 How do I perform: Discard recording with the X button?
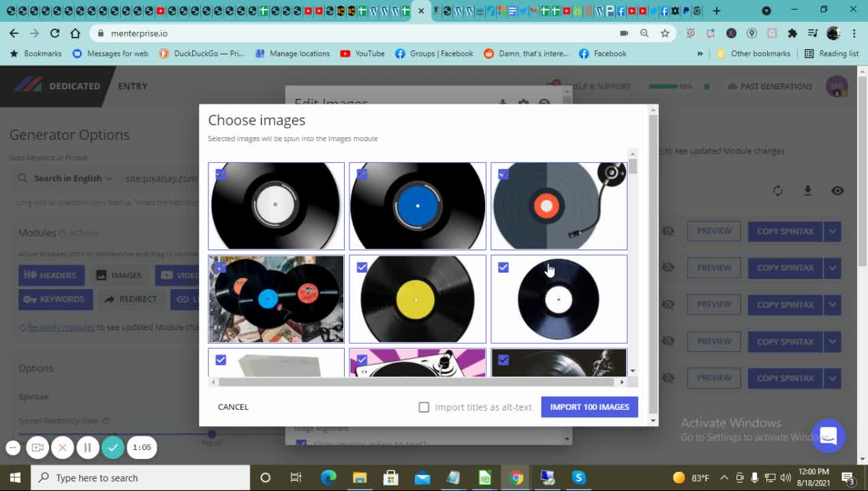click(x=62, y=447)
